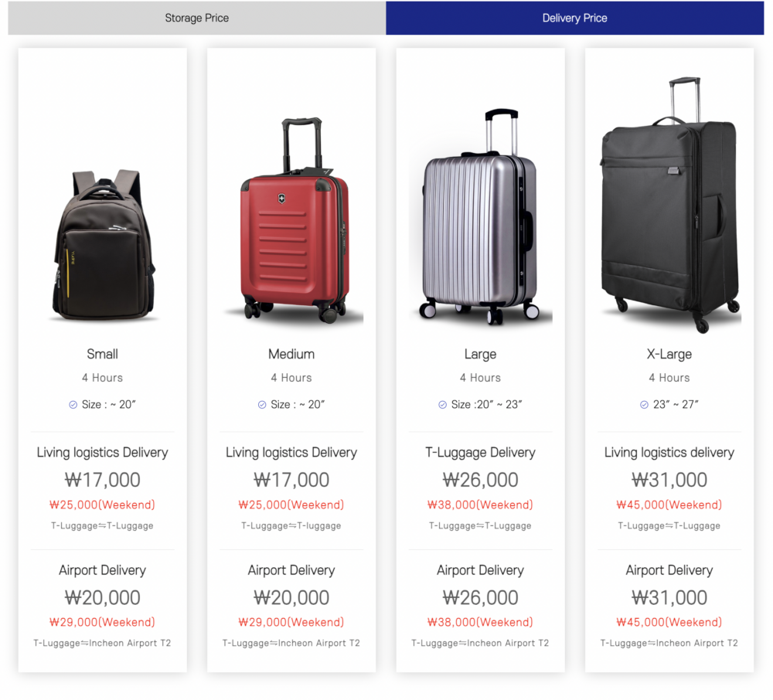
Task: Click the Medium heading
Action: point(291,354)
